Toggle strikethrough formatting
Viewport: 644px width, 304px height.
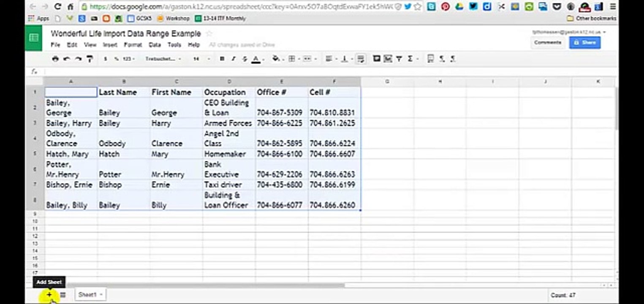click(245, 59)
